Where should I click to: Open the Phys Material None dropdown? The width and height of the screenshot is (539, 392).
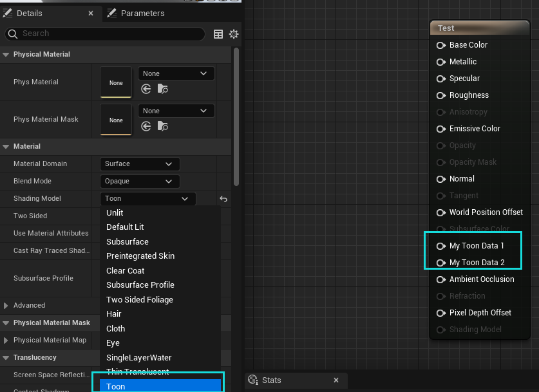point(176,73)
